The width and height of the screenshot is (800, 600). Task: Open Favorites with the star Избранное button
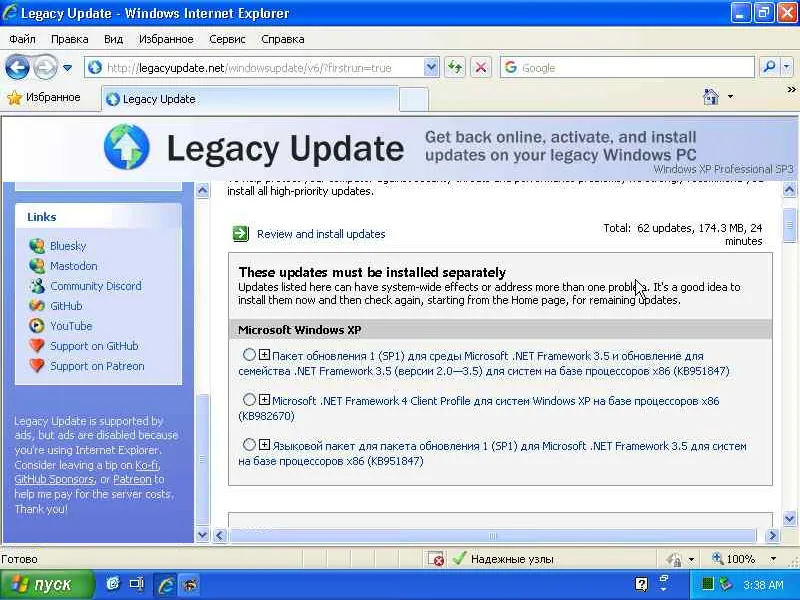click(x=44, y=97)
